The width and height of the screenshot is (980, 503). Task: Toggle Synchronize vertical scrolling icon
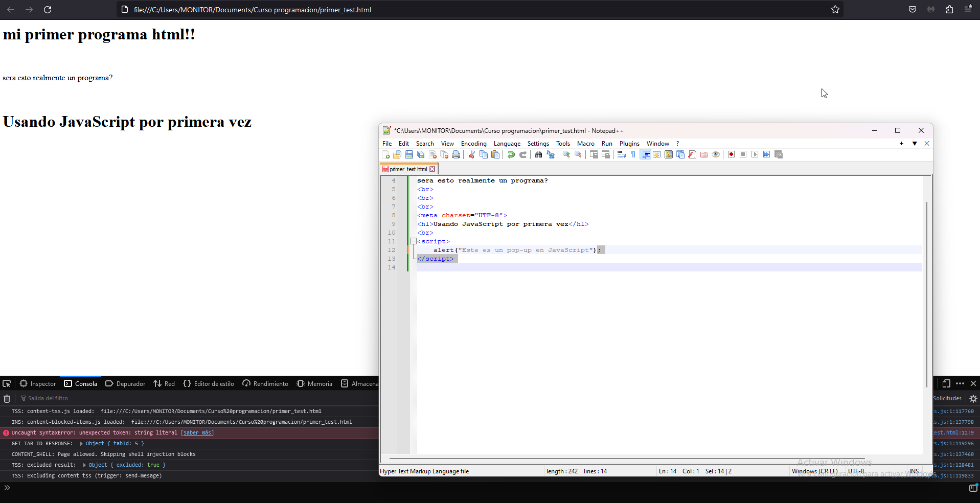coord(594,154)
